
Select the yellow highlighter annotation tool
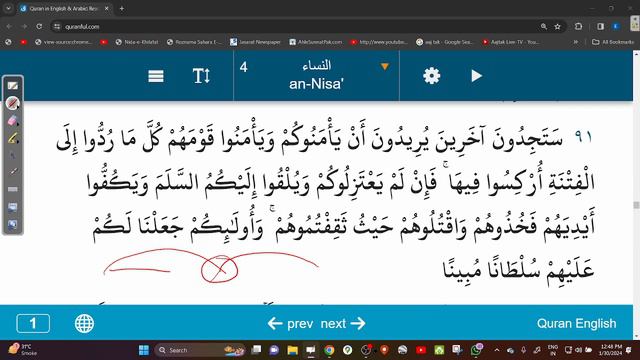(x=13, y=138)
